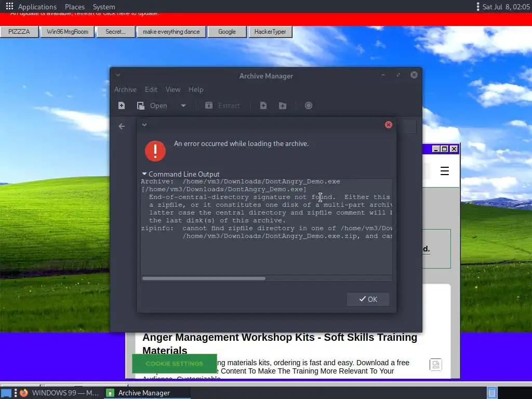This screenshot has height=399, width=532.
Task: Close the error dialog with red X
Action: [x=389, y=125]
